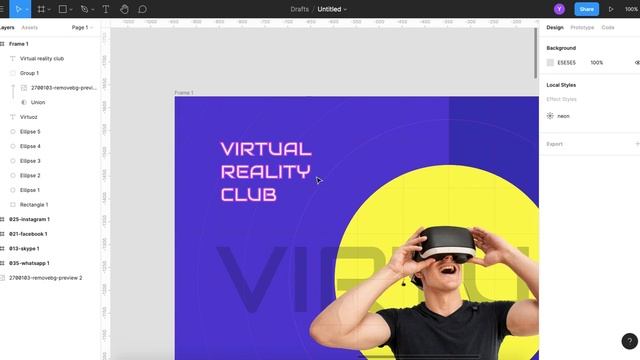
Task: Edit the background 100% opacity field
Action: click(x=596, y=62)
